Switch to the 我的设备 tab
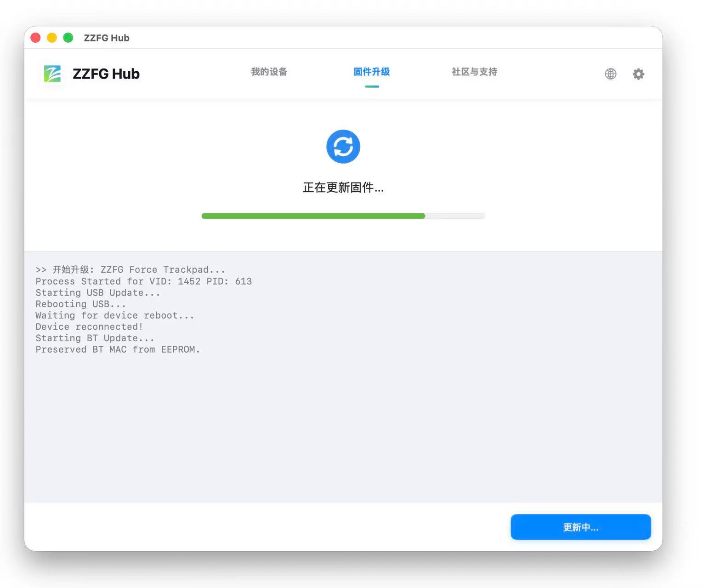The image size is (703, 588). point(269,72)
